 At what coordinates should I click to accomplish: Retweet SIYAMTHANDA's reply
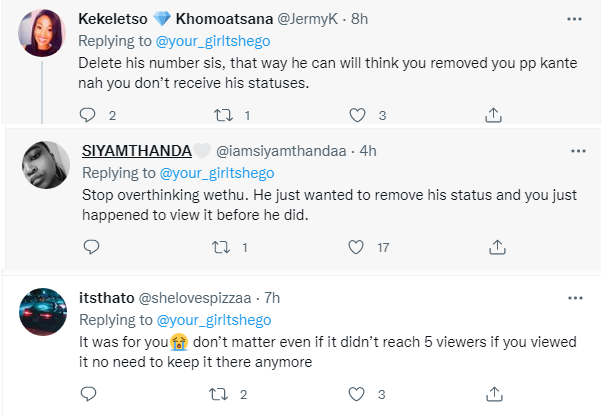click(221, 247)
